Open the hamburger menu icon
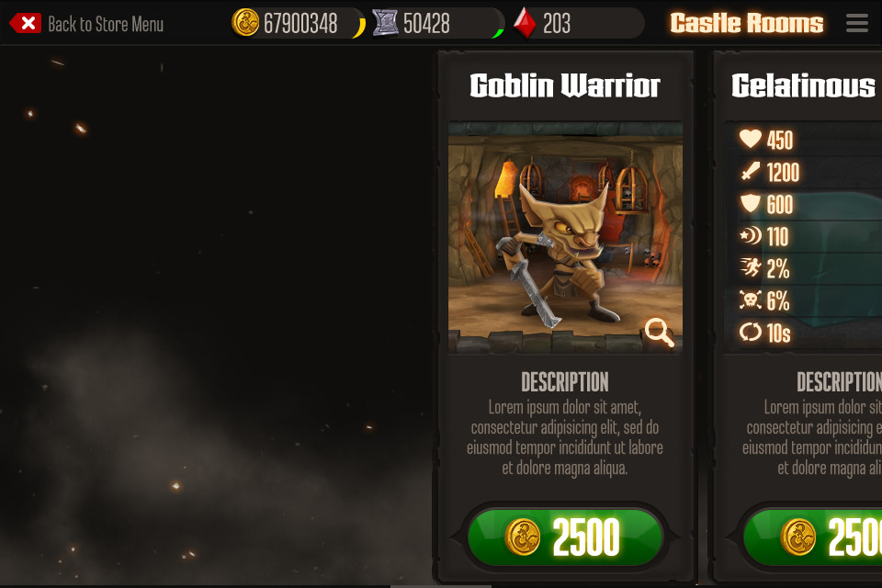 [856, 23]
